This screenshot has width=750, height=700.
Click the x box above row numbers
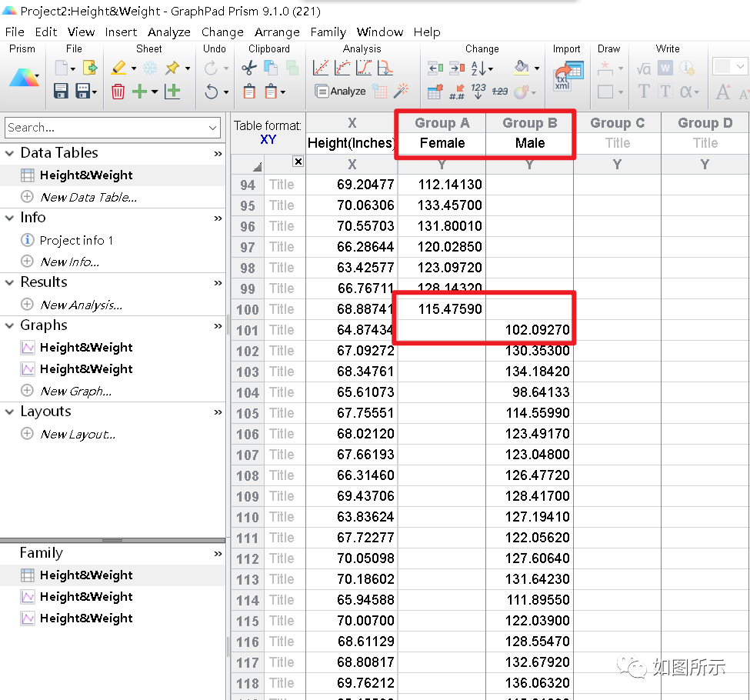click(298, 162)
